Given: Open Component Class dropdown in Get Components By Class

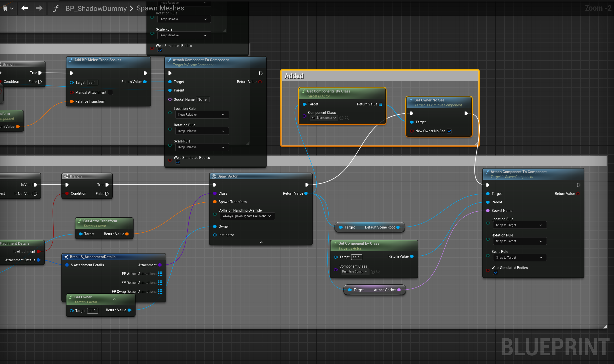Looking at the screenshot, I should tap(324, 118).
